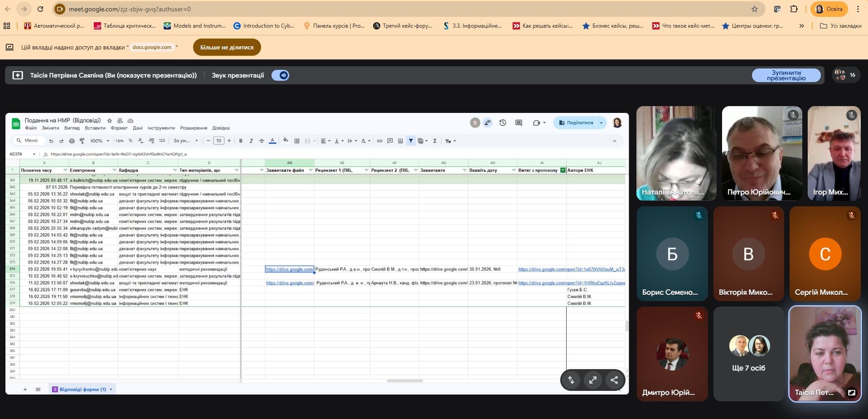Image resolution: width=868 pixels, height=419 pixels.
Task: Click the print icon in Sheets toolbar
Action: coord(72,141)
